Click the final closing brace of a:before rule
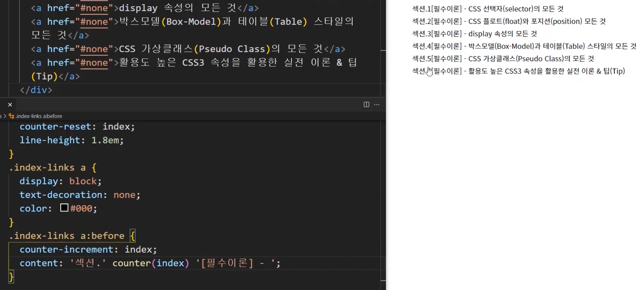Screen dimensions: 644x290 click(11, 277)
